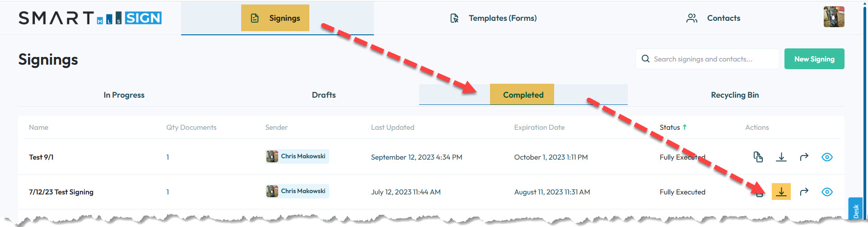Viewport: 868px width, 227px height.
Task: Switch to the In Progress tab
Action: pos(124,95)
